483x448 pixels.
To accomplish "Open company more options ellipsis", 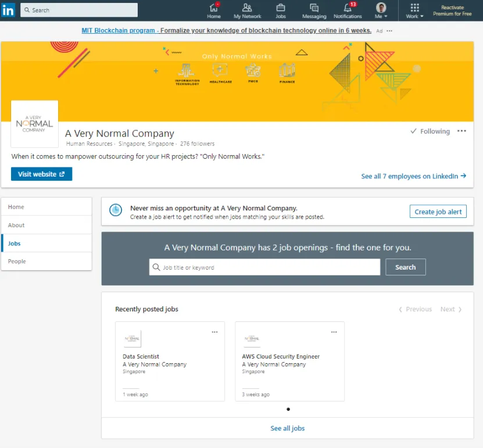I will click(x=461, y=131).
